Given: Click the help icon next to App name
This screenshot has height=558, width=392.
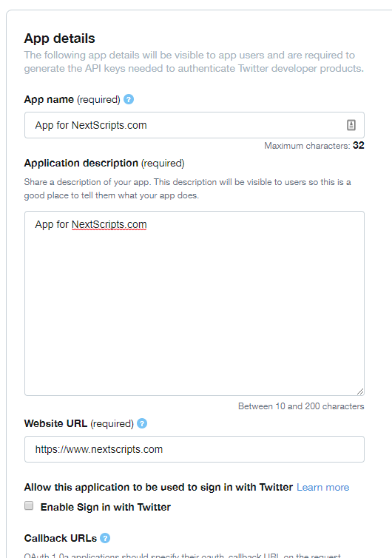Looking at the screenshot, I should (x=129, y=99).
